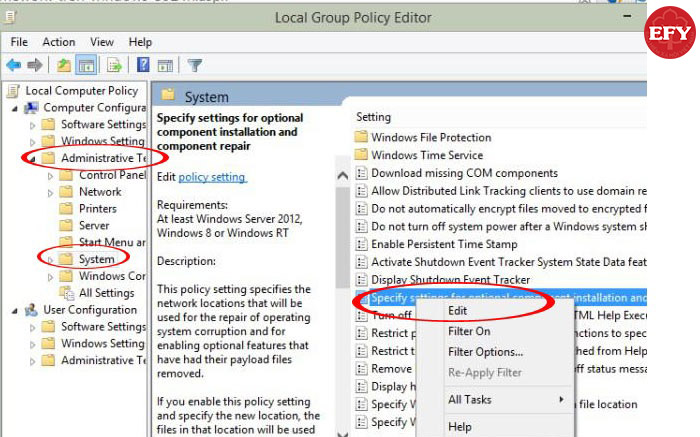The width and height of the screenshot is (700, 437).
Task: Open the Help menu in menu bar
Action: pyautogui.click(x=140, y=42)
